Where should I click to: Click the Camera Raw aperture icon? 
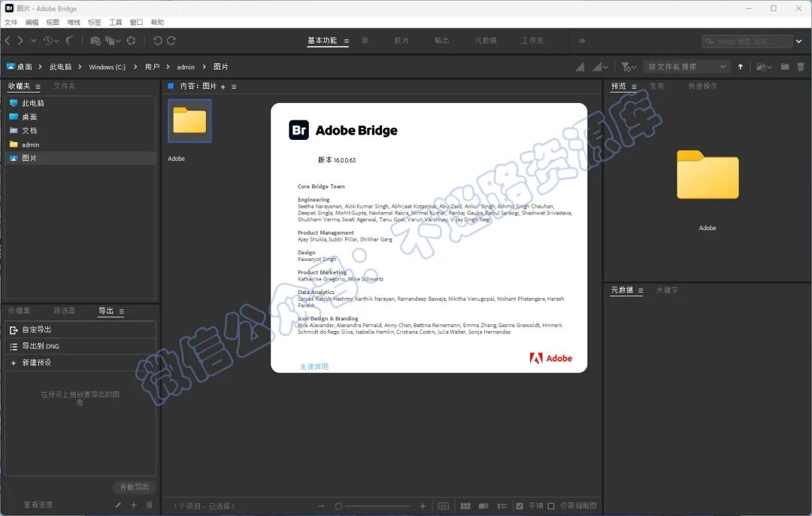(131, 41)
